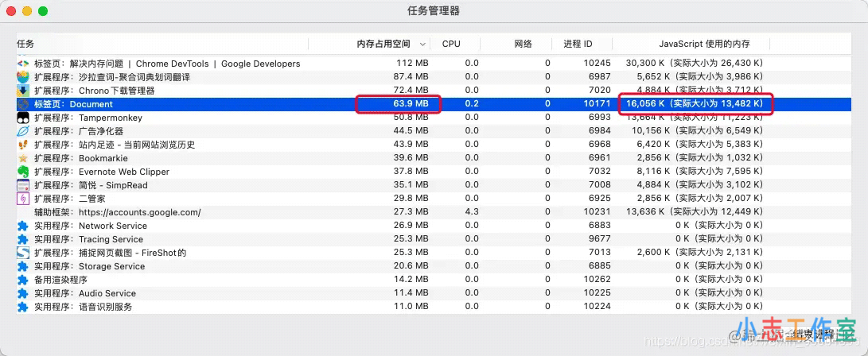This screenshot has width=868, height=356.
Task: Click the 广告净化器 leaf icon
Action: (x=23, y=131)
